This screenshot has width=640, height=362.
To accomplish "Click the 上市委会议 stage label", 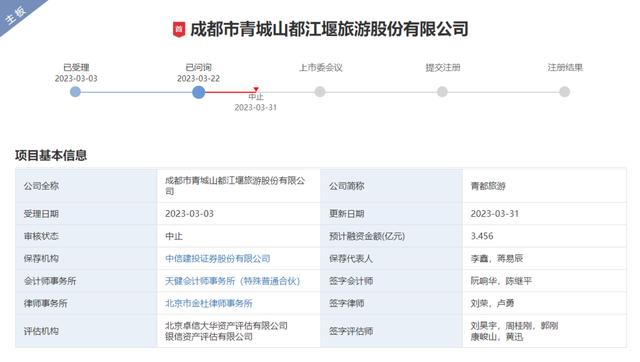I will (321, 67).
